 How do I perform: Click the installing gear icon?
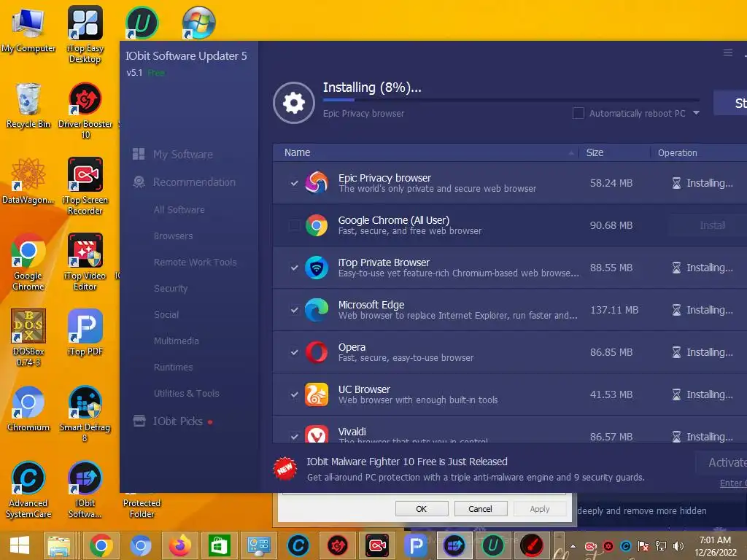coord(293,102)
